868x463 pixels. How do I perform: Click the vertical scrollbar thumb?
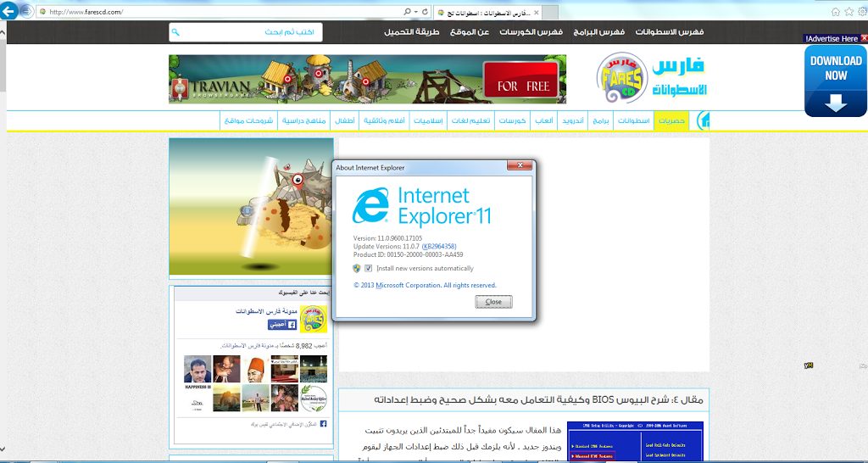[3, 66]
